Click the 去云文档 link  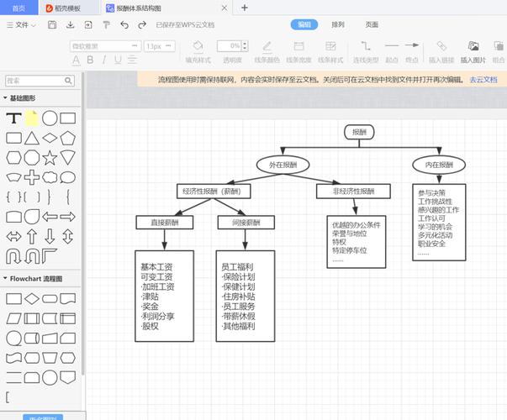(483, 79)
